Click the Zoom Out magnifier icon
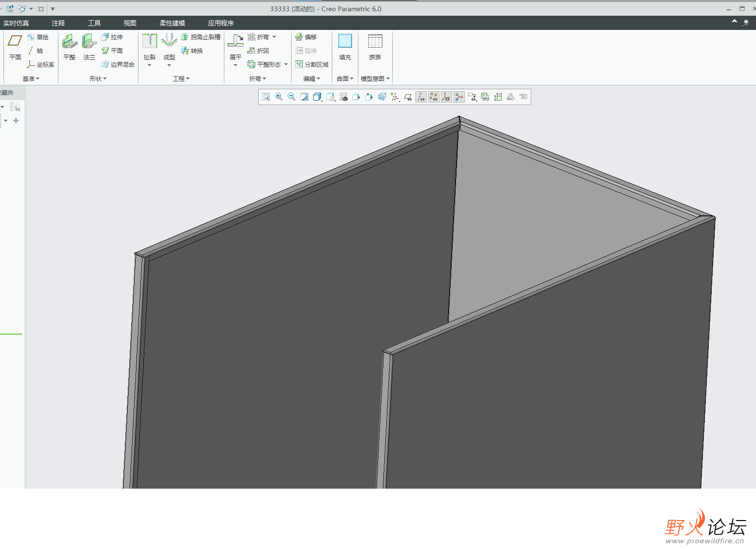This screenshot has width=756, height=549. click(x=292, y=97)
